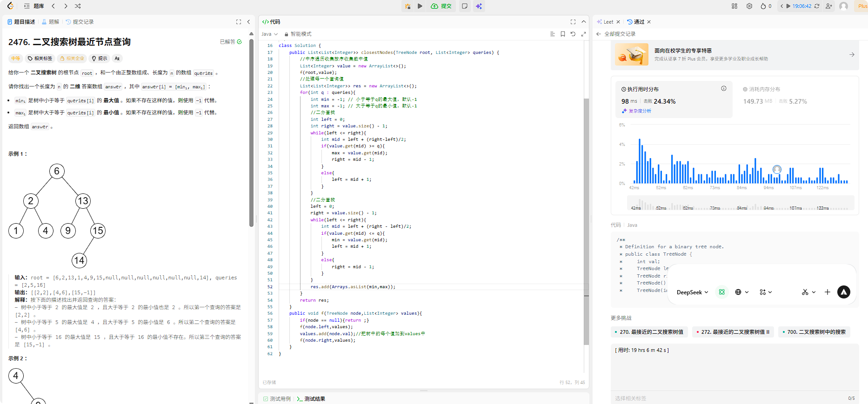Open the Java language dropdown
This screenshot has height=404, width=868.
[x=269, y=34]
